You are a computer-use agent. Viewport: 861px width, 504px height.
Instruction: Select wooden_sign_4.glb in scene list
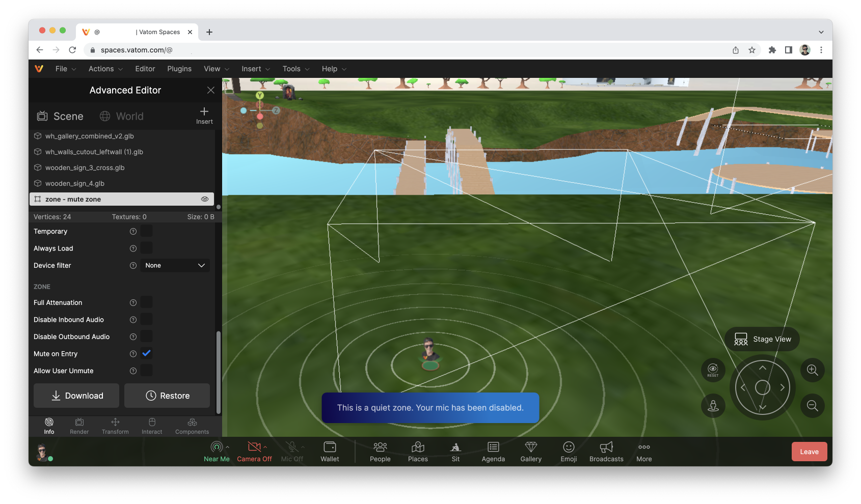[x=121, y=183]
